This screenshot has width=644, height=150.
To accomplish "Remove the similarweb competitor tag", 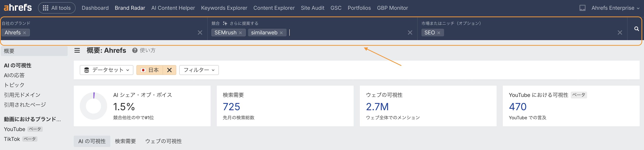I will [x=281, y=33].
